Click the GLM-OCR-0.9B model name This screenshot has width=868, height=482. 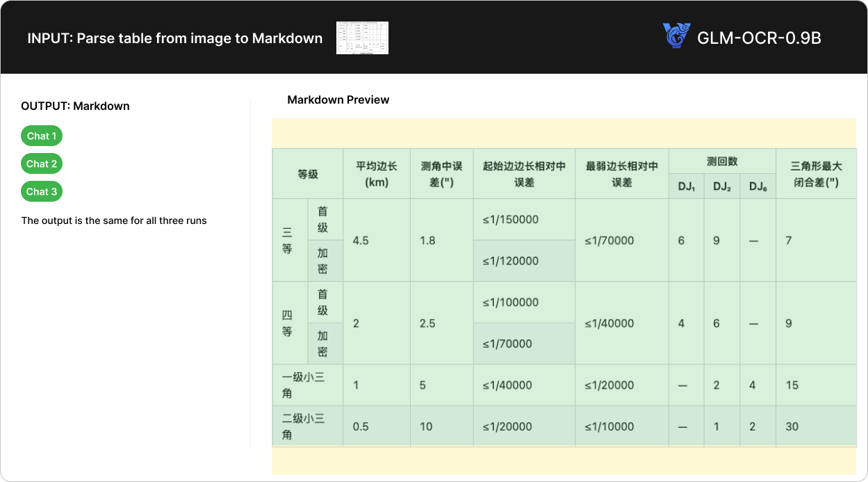coord(759,38)
